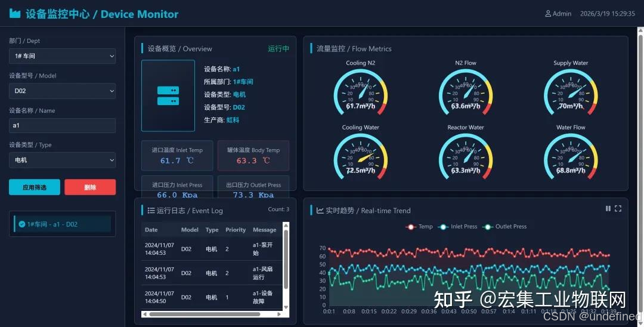The image size is (644, 327).
Task: Click the 进口温度 Inlet Temp card
Action: coord(177,155)
